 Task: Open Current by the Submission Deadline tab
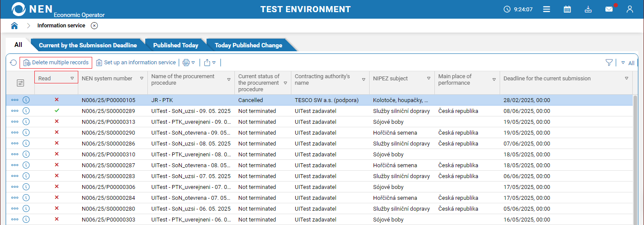coord(88,45)
